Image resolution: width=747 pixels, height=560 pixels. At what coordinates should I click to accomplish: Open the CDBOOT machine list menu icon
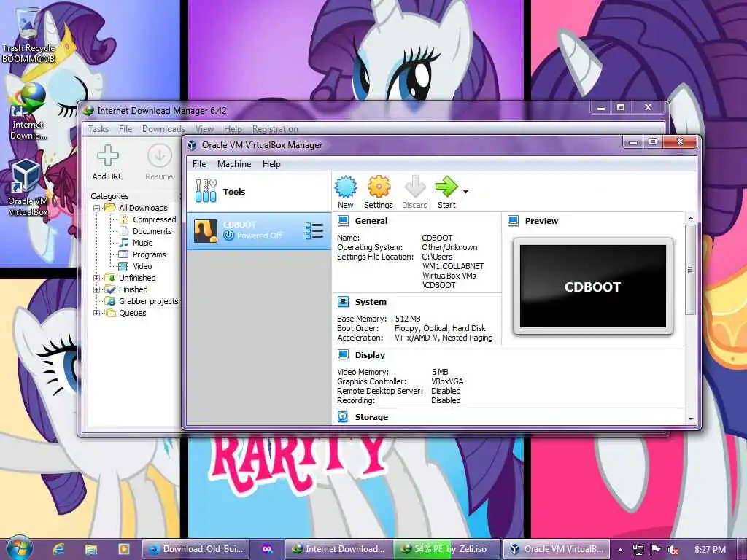click(x=314, y=231)
